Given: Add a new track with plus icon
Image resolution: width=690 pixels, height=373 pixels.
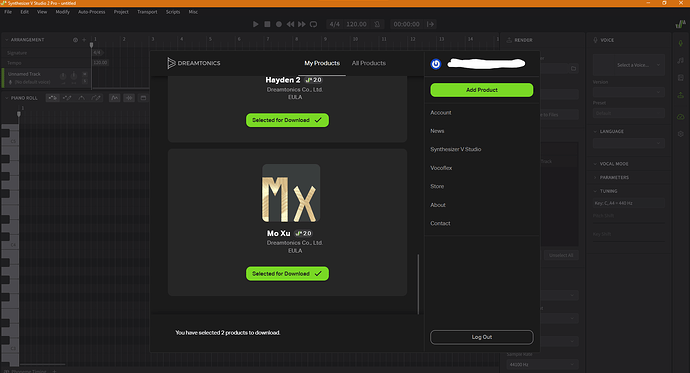Looking at the screenshot, I should (84, 40).
